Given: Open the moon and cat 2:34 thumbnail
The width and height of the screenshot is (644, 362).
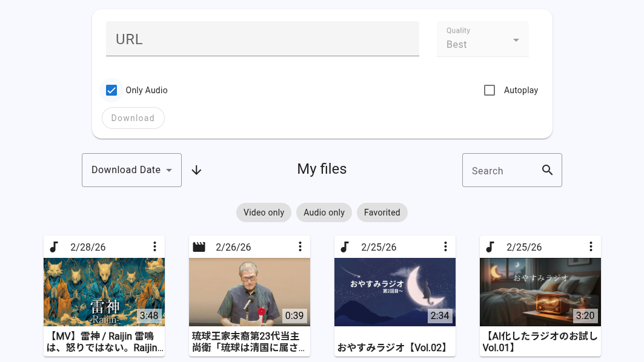Looking at the screenshot, I should pos(395,292).
